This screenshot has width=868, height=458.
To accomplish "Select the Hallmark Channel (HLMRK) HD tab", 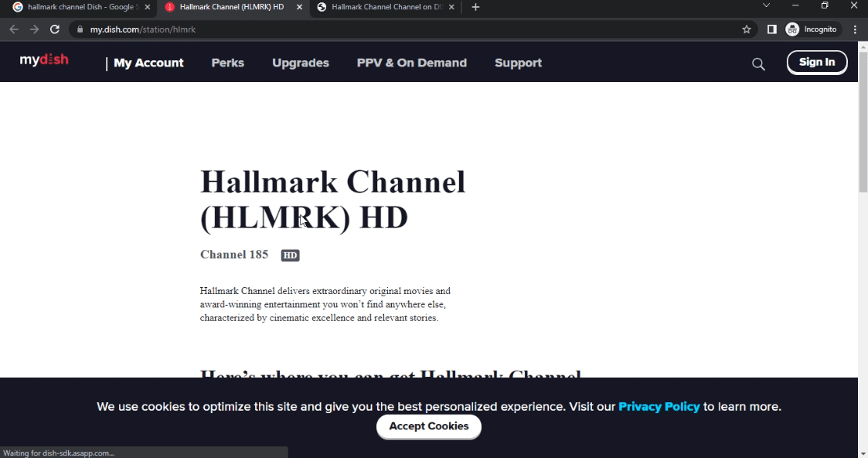I will click(233, 7).
